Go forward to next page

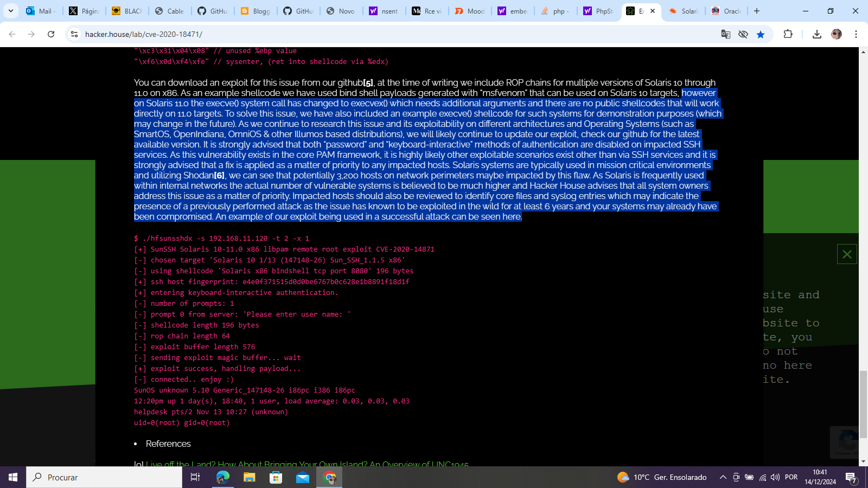point(31,34)
